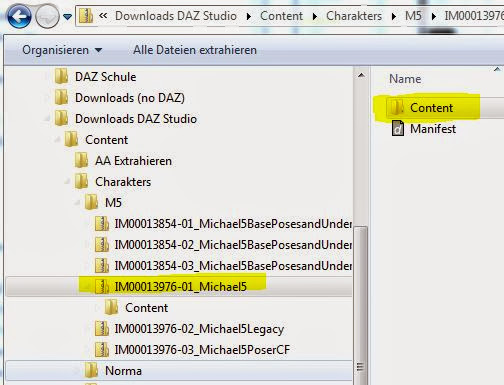Open dropdown arrow after M5 breadcrumb

[433, 16]
